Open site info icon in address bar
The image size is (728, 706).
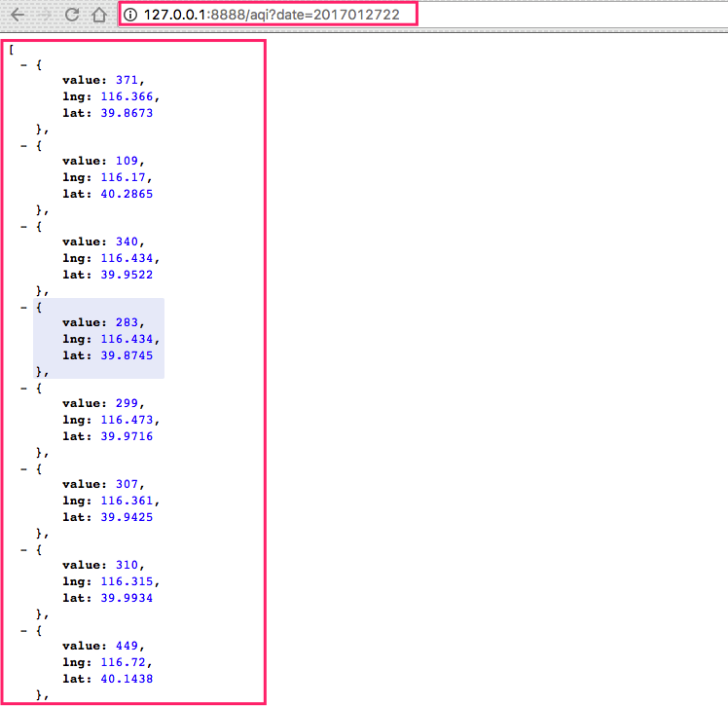coord(130,15)
